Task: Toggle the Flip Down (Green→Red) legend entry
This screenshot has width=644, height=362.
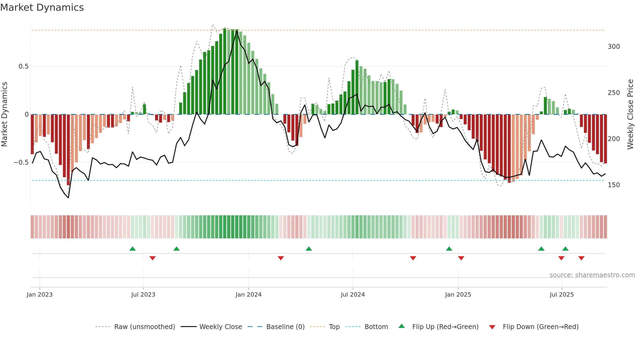Action: [x=534, y=327]
